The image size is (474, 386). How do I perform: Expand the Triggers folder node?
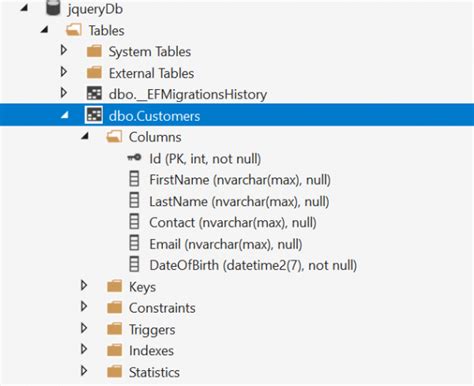84,328
